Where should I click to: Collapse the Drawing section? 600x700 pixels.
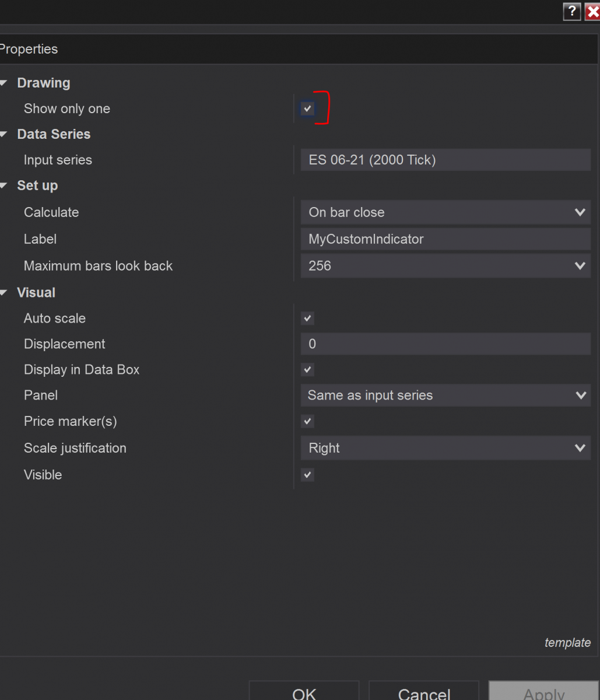pyautogui.click(x=4, y=83)
